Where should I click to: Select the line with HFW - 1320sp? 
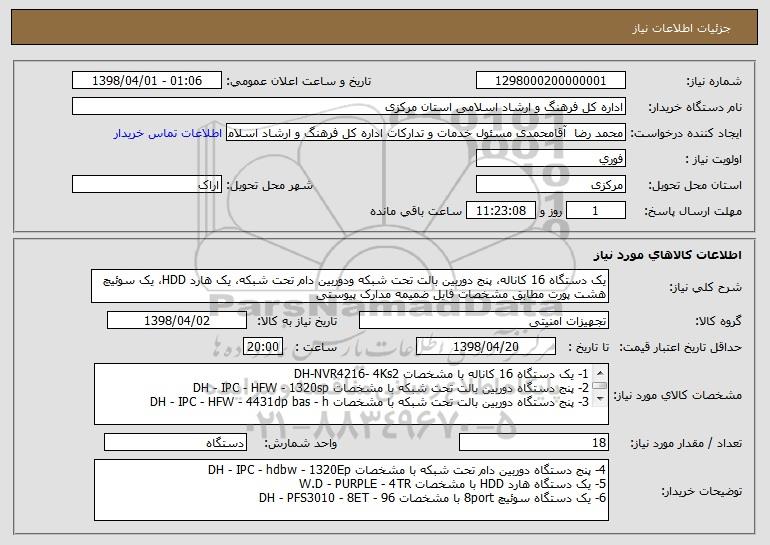[391, 387]
